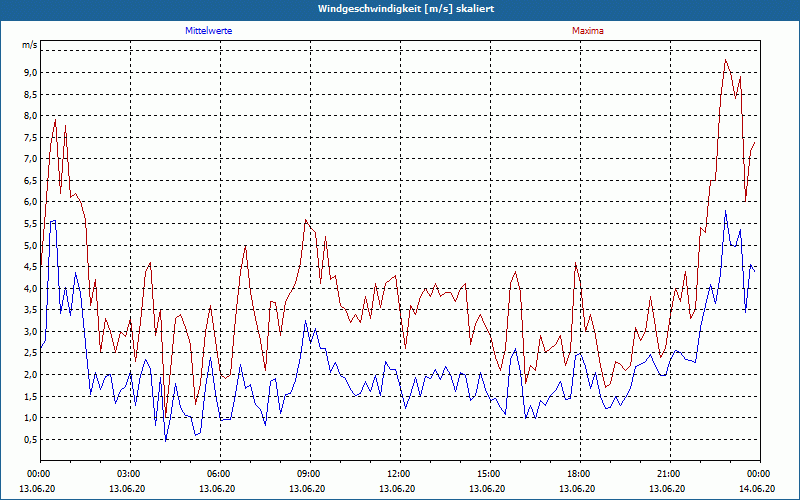Image resolution: width=800 pixels, height=500 pixels.
Task: Click the 6,0 y-axis label
Action: tap(30, 202)
